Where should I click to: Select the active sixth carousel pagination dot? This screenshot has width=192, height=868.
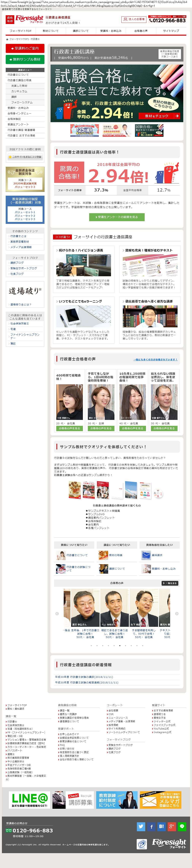tap(120, 646)
